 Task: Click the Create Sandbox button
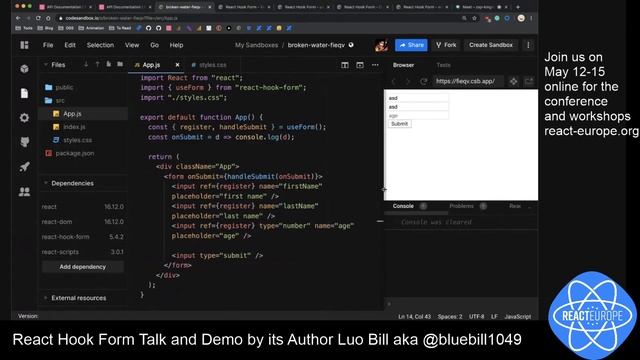[491, 45]
